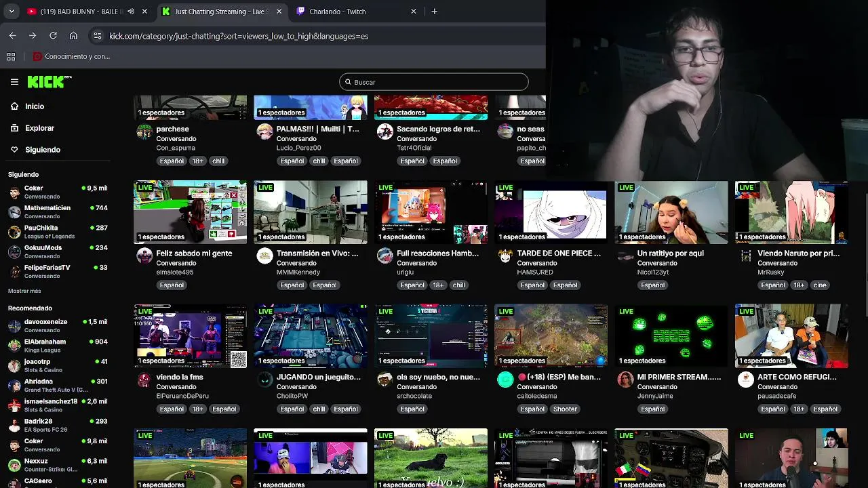Image resolution: width=868 pixels, height=488 pixels.
Task: Open the tab search dropdown arrow
Action: pyautogui.click(x=12, y=12)
